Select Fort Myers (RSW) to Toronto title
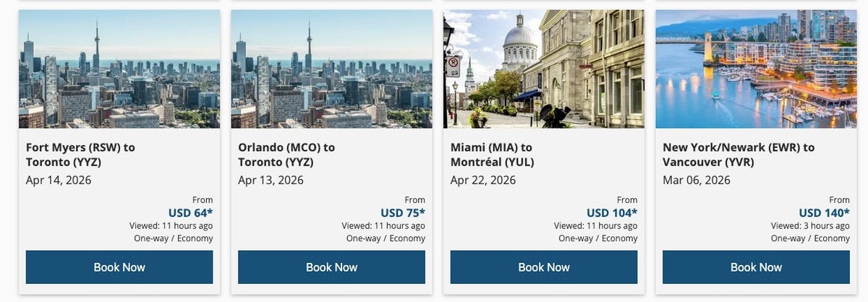The width and height of the screenshot is (868, 302). coord(80,155)
